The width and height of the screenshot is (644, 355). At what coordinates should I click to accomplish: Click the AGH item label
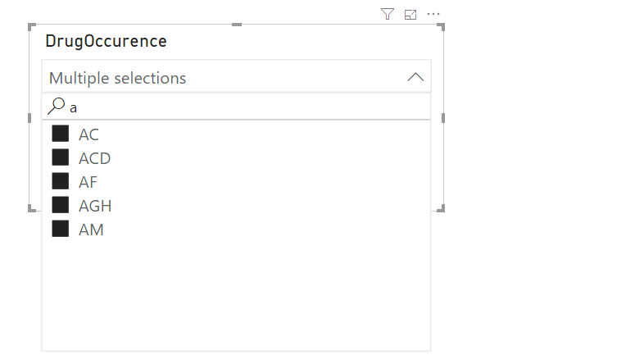(x=95, y=206)
